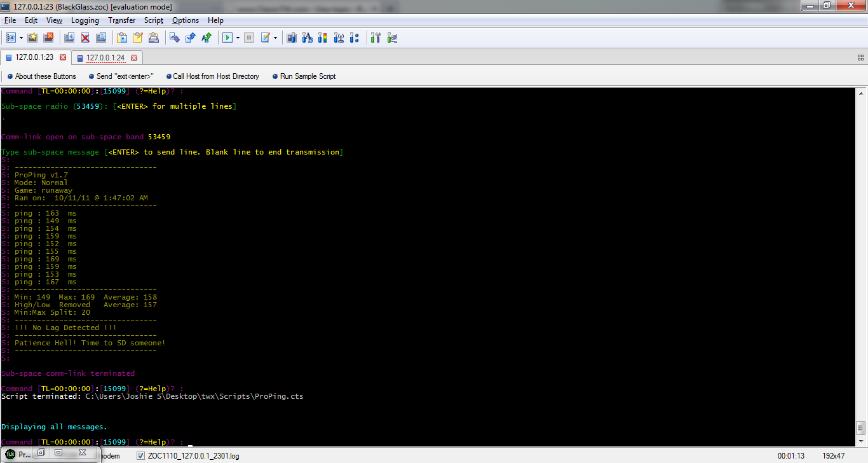
Task: Click Send "exit<enter>" button
Action: (121, 76)
